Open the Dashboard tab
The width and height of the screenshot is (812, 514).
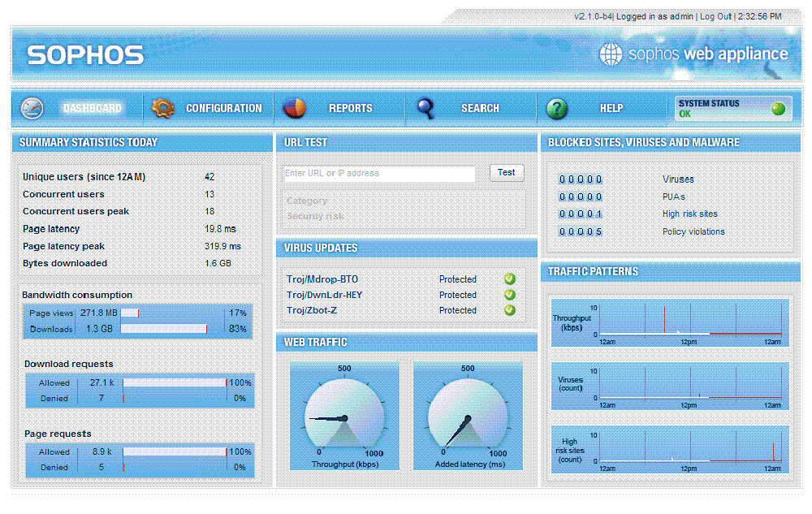(78, 108)
